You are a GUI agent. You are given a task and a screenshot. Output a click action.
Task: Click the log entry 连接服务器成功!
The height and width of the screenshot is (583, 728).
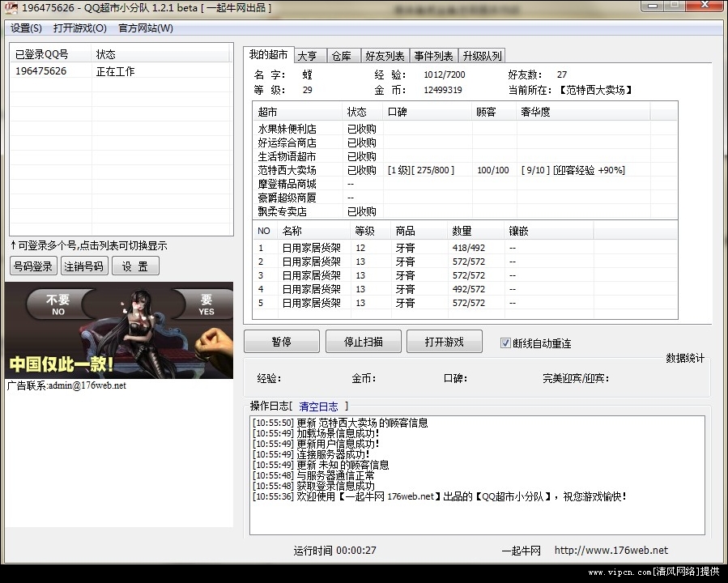[311, 454]
